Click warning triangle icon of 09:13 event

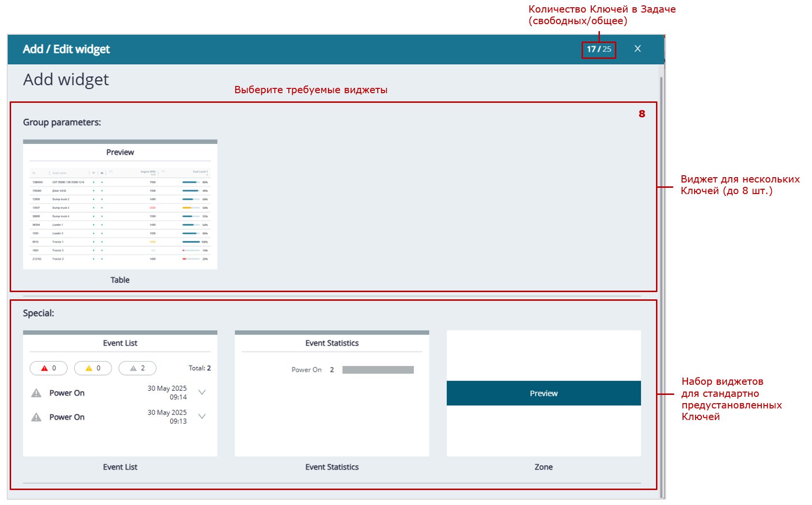(x=36, y=417)
